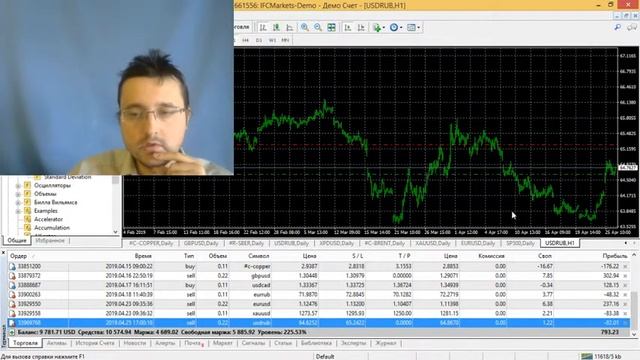Open the XAUUSD,Daily chart tab
The height and width of the screenshot is (360, 640).
(x=433, y=243)
